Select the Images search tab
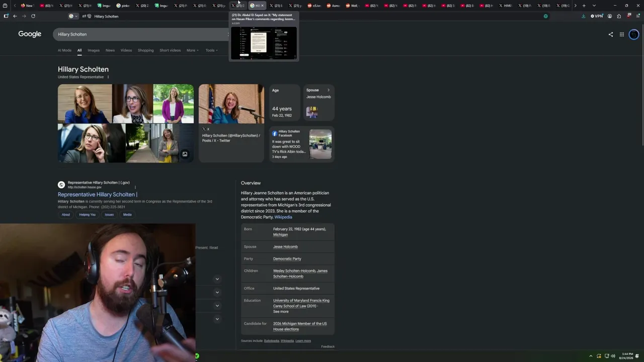Screen dimensions: 644x362 [x=94, y=50]
